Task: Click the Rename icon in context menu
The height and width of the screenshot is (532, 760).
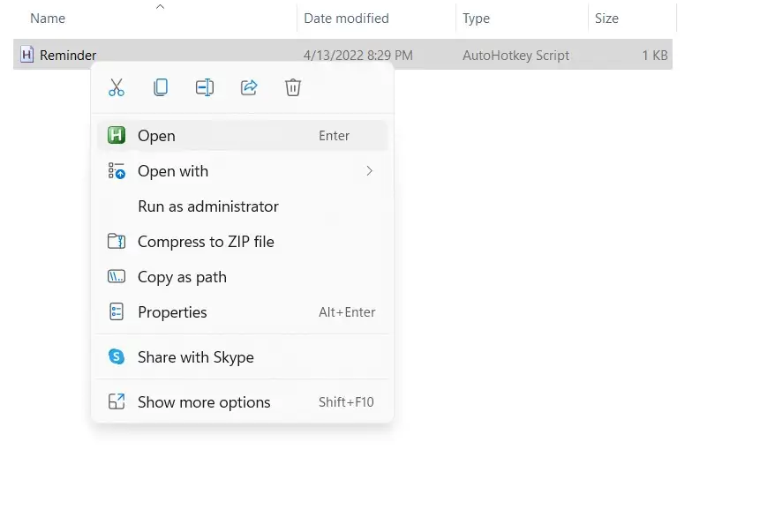Action: [x=205, y=87]
